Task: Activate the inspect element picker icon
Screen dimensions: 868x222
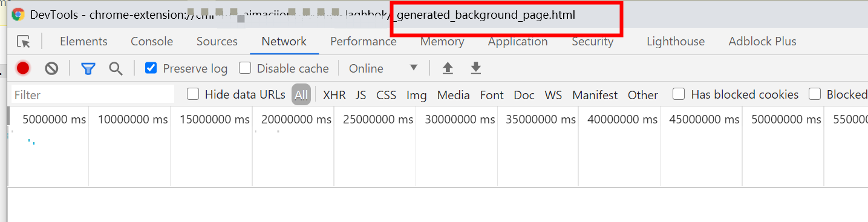Action: pos(24,42)
